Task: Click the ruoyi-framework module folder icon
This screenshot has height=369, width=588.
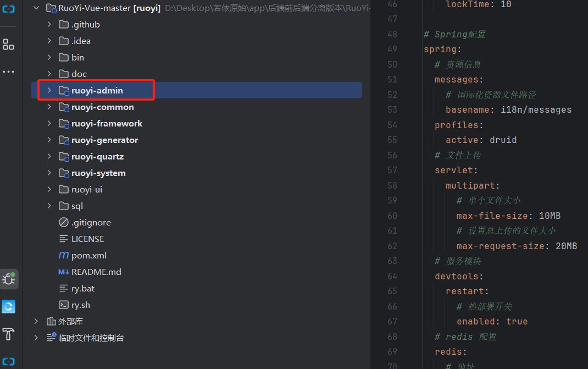Action: coord(64,124)
